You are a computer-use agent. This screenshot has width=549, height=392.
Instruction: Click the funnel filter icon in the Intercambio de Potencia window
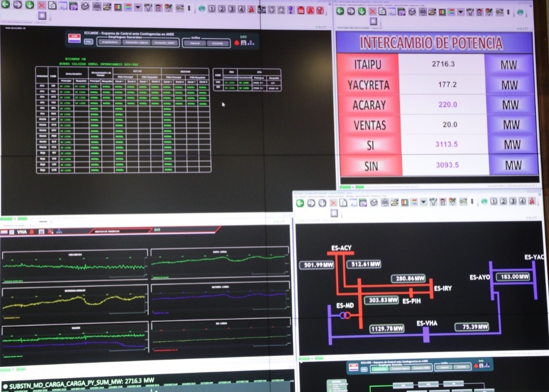[x=470, y=13]
